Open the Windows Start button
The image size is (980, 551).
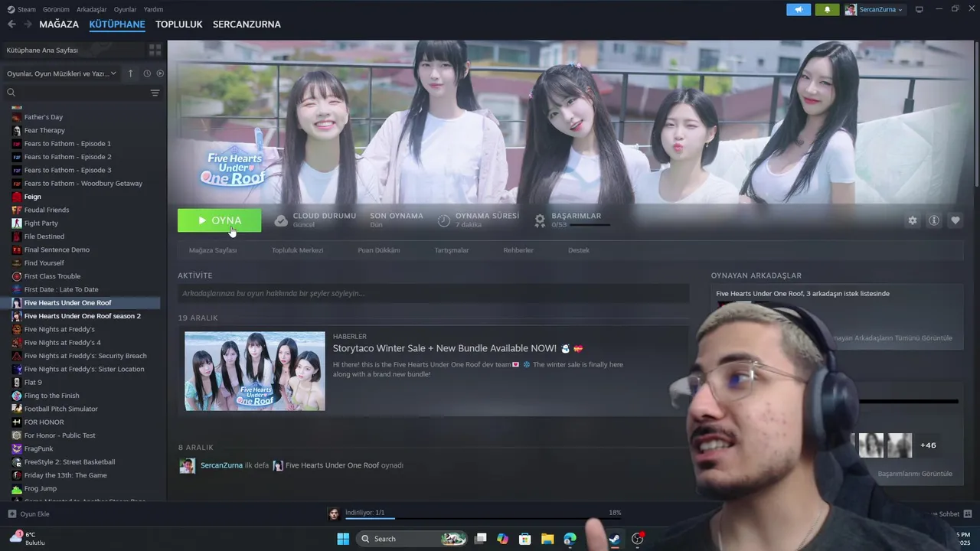[x=343, y=539]
